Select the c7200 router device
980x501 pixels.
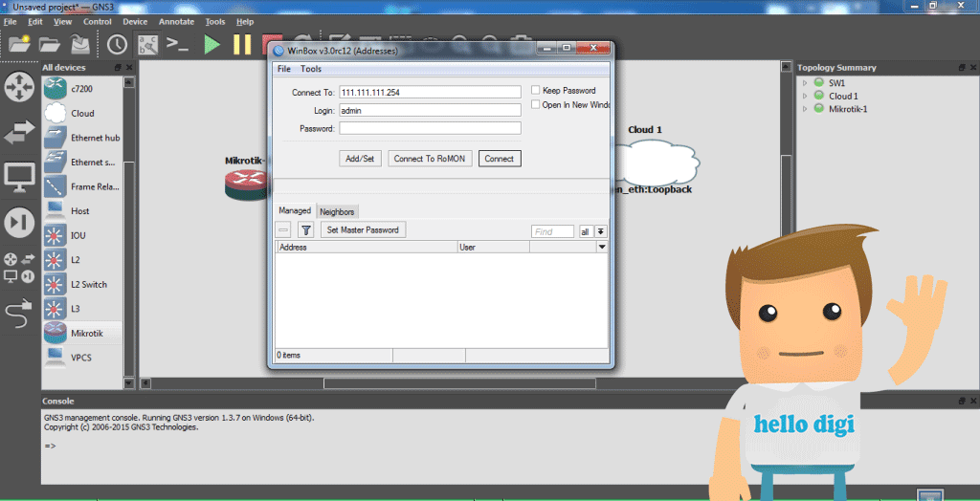[82, 89]
